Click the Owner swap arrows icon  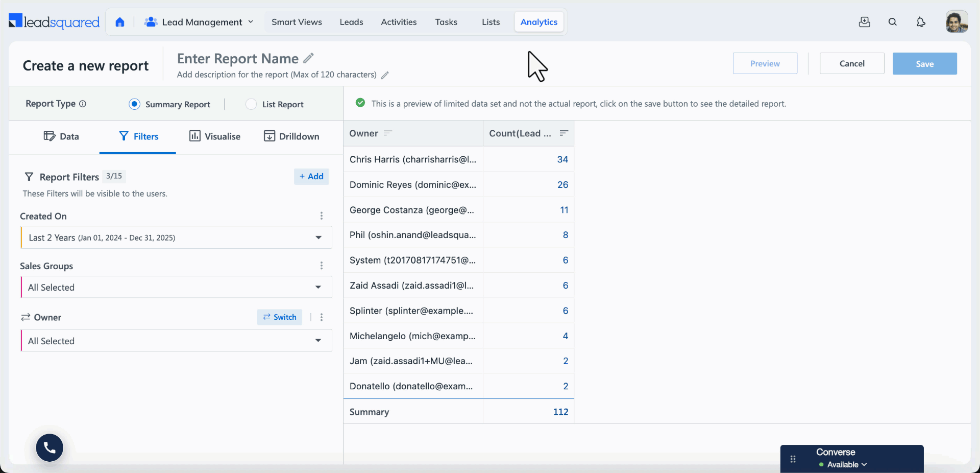coord(26,317)
